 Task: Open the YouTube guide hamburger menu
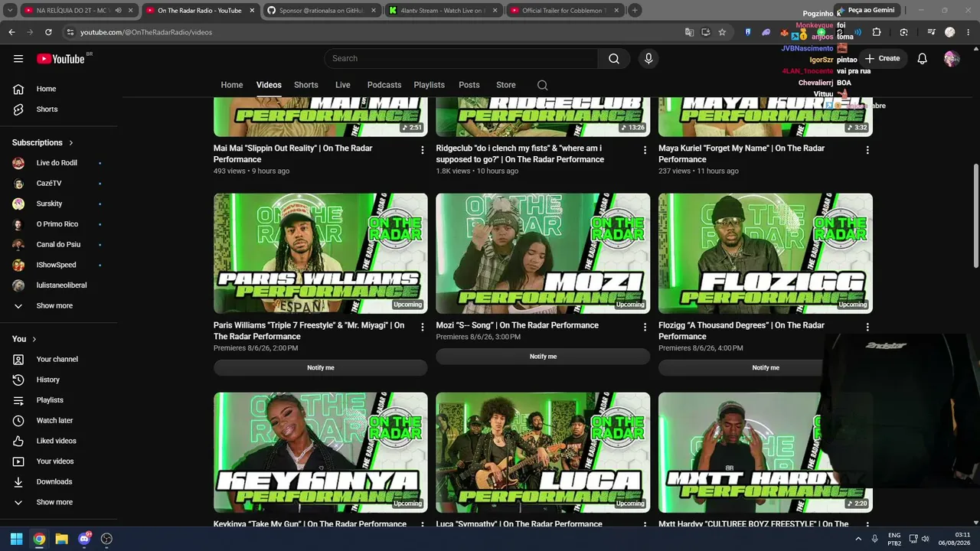(18, 59)
